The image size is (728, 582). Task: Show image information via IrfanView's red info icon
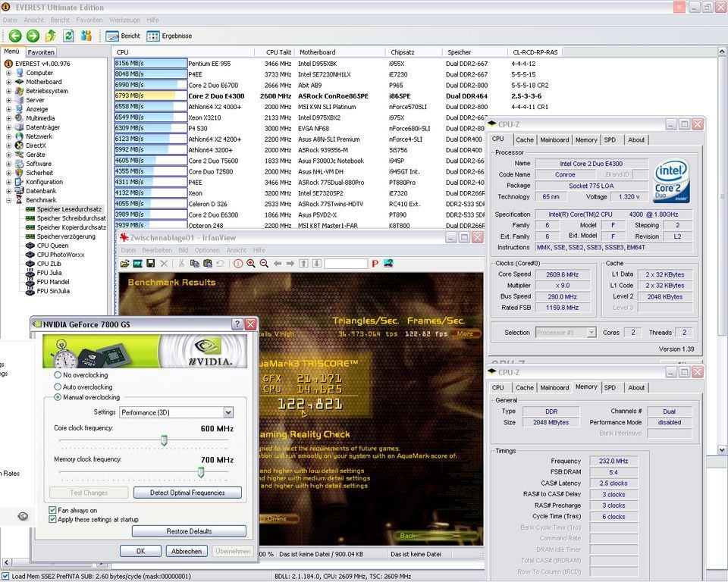pyautogui.click(x=238, y=264)
